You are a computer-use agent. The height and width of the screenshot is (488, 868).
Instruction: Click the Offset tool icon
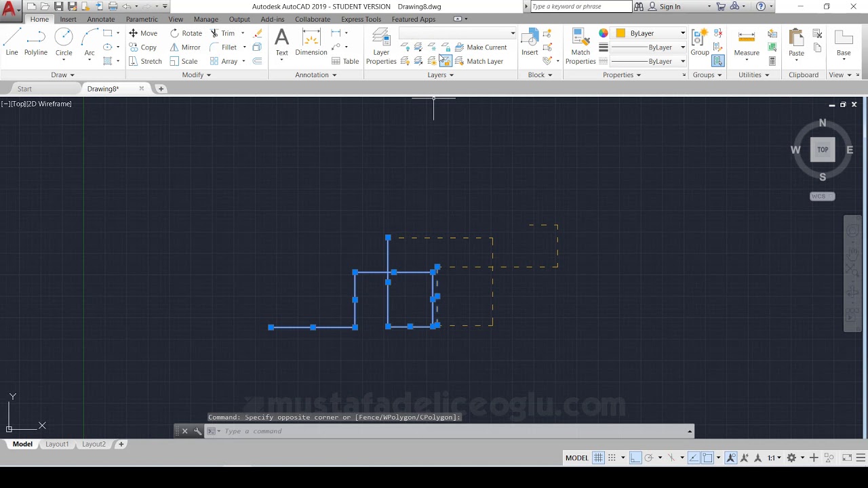[x=257, y=61]
